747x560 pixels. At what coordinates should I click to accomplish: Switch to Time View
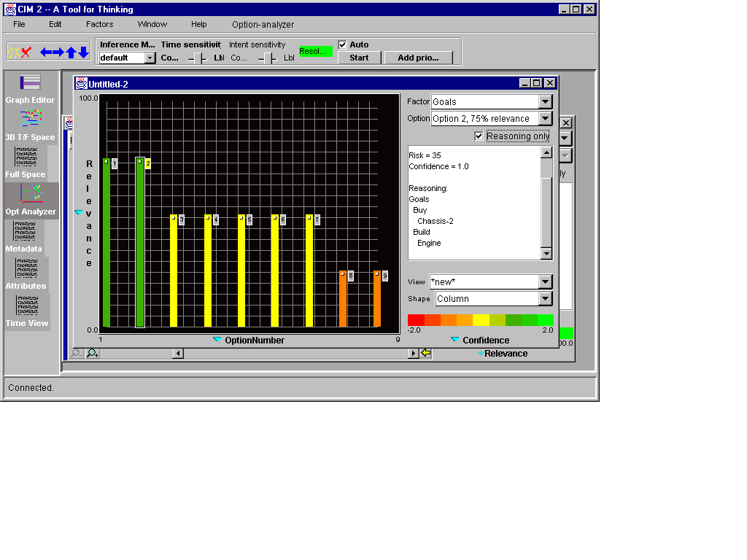click(x=27, y=311)
